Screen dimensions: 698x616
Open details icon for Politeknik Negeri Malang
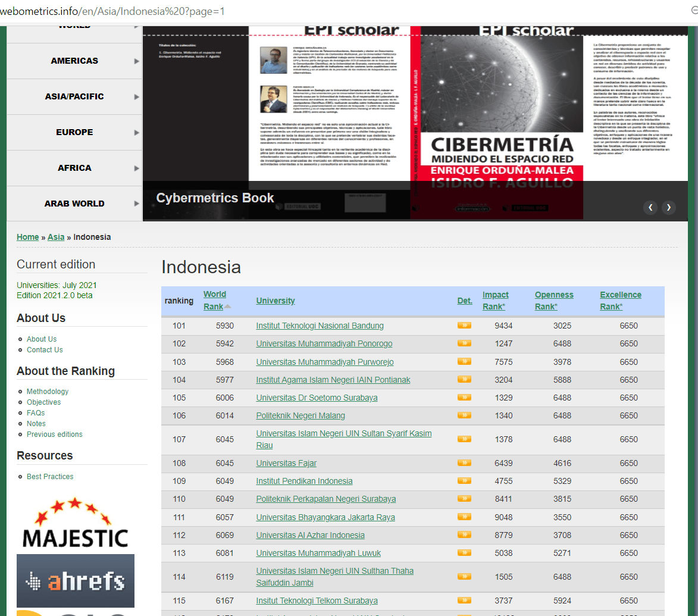coord(464,415)
